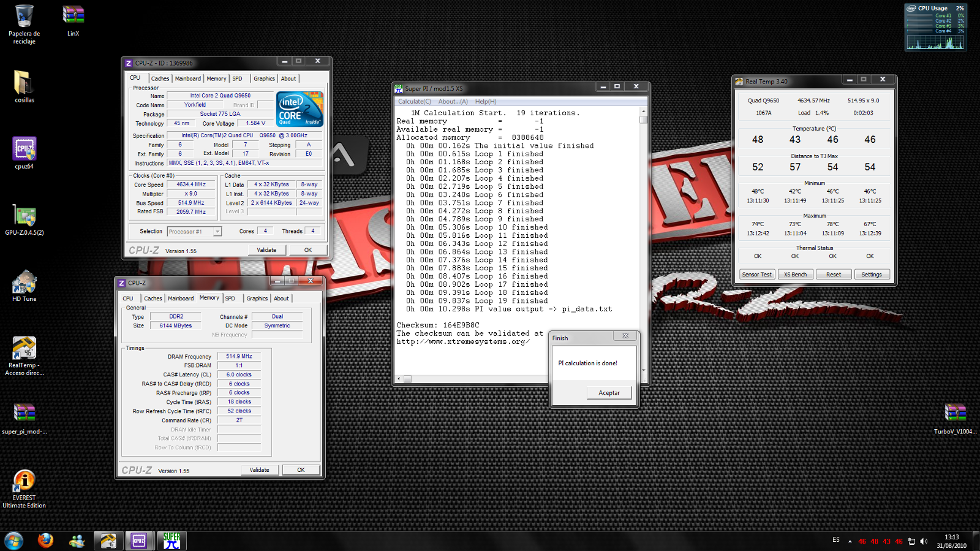The width and height of the screenshot is (980, 551).
Task: Launch Firefox from the taskbar
Action: (x=45, y=541)
